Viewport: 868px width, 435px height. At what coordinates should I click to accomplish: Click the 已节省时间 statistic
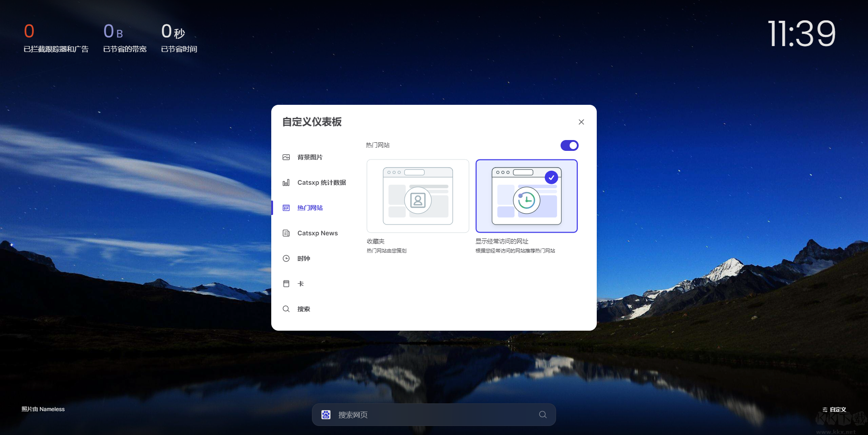click(179, 38)
